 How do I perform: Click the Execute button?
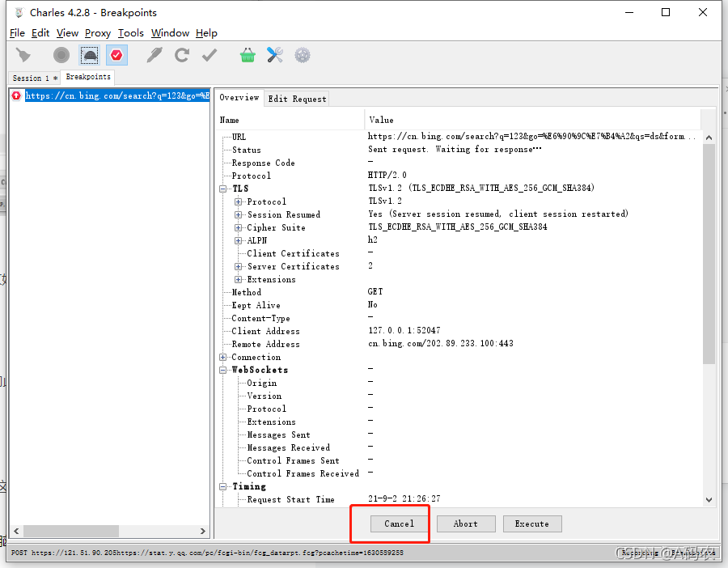[x=532, y=523]
